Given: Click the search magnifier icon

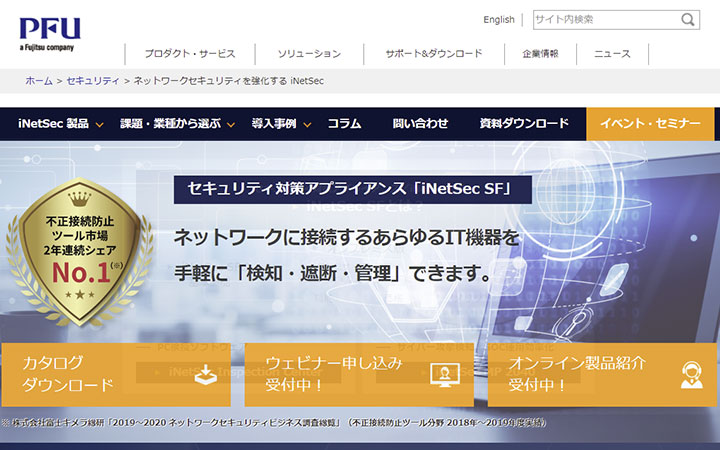Looking at the screenshot, I should pyautogui.click(x=689, y=19).
